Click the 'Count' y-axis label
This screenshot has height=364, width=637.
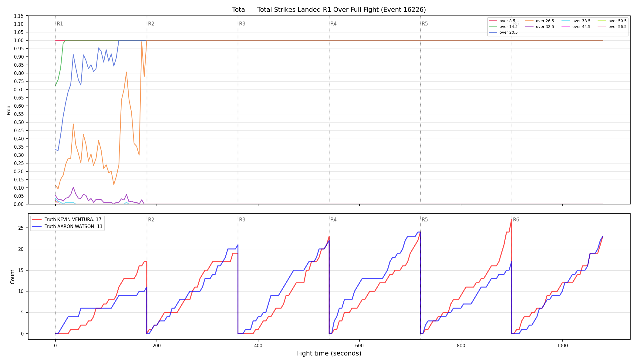tap(12, 277)
